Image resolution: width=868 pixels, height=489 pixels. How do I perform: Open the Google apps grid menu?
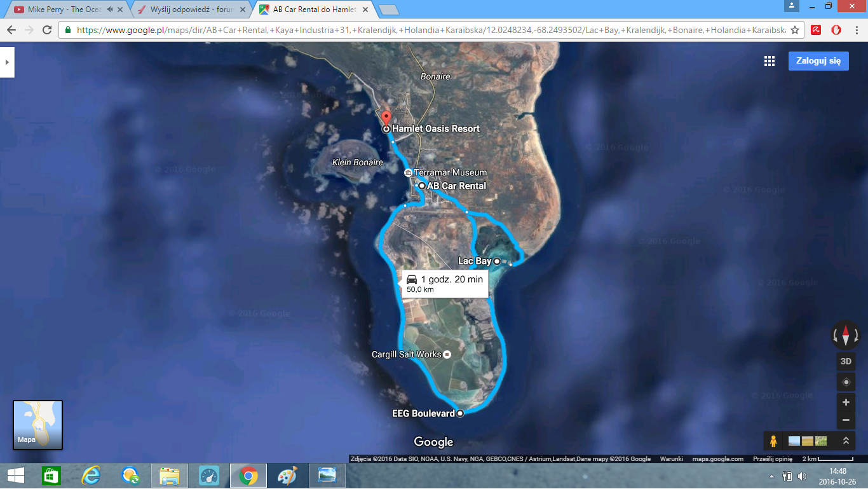770,61
